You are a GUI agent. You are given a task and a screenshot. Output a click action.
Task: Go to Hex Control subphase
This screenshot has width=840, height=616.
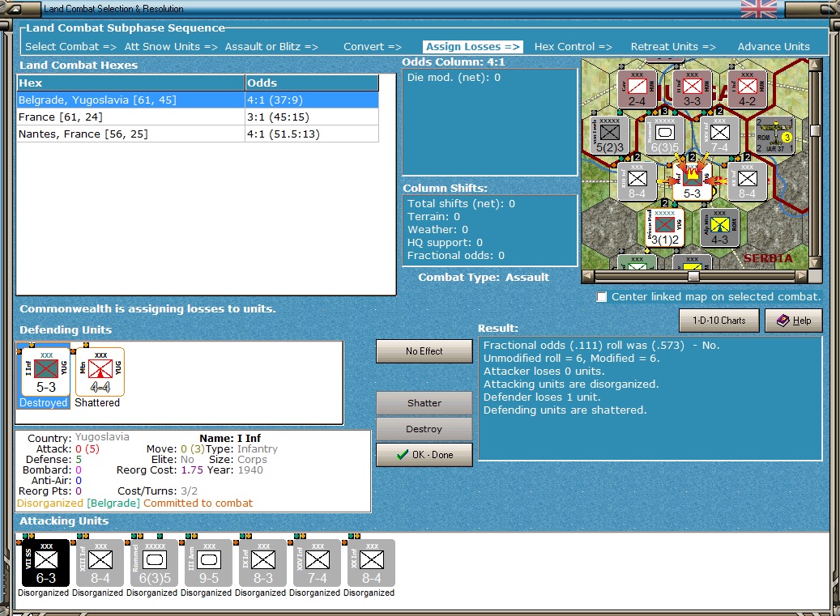point(574,47)
